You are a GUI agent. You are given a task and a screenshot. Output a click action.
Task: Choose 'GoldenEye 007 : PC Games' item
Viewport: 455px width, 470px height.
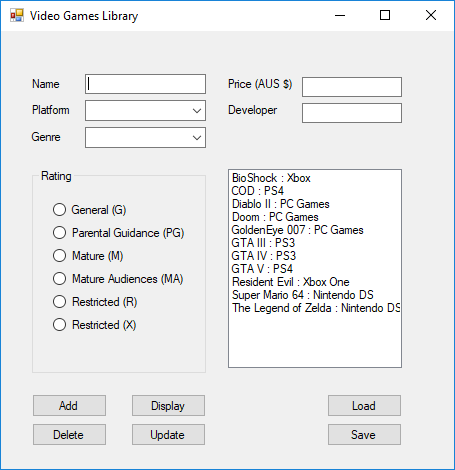(x=315, y=230)
